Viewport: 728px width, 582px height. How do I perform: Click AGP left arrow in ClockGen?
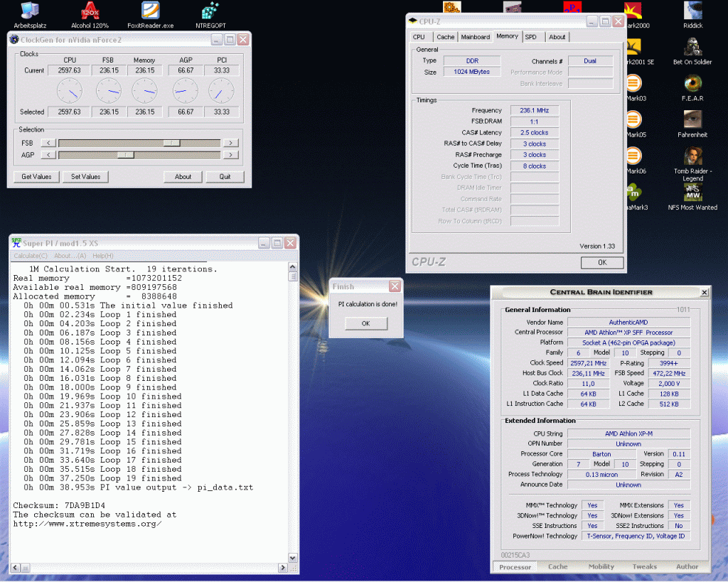(48, 155)
